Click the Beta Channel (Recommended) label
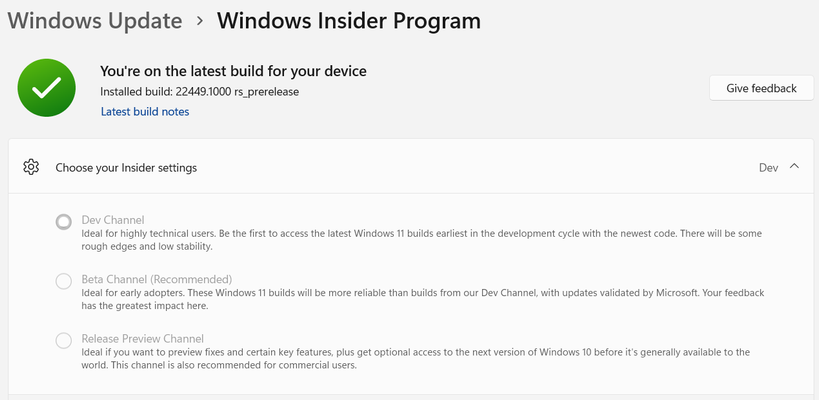 tap(157, 279)
